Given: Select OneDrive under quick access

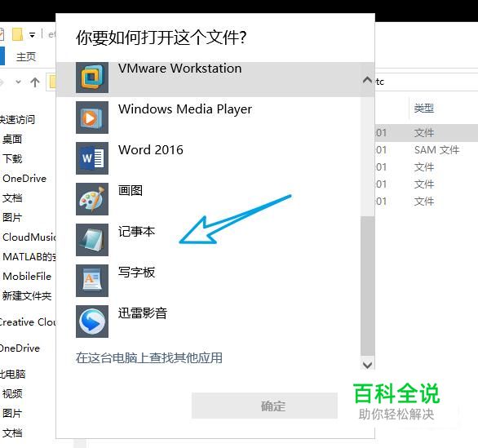Looking at the screenshot, I should click(x=24, y=178).
